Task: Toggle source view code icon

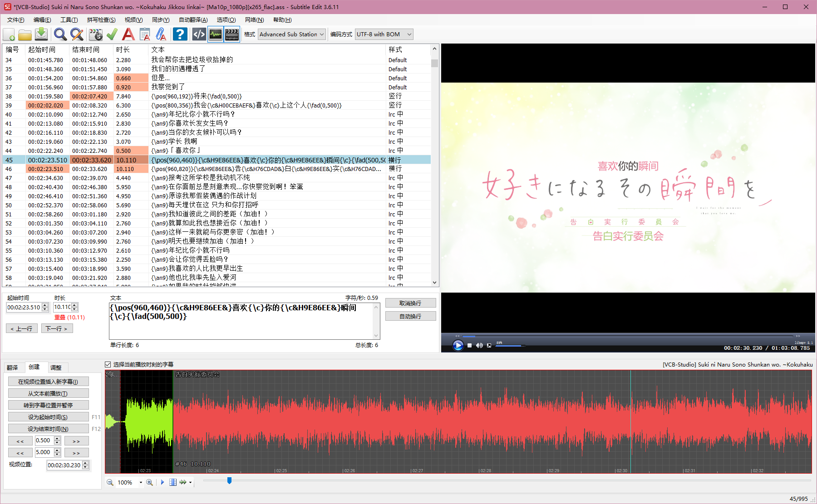Action: point(199,34)
